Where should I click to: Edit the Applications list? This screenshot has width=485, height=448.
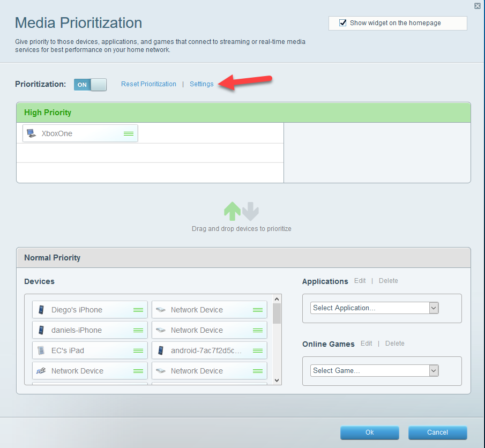(360, 281)
